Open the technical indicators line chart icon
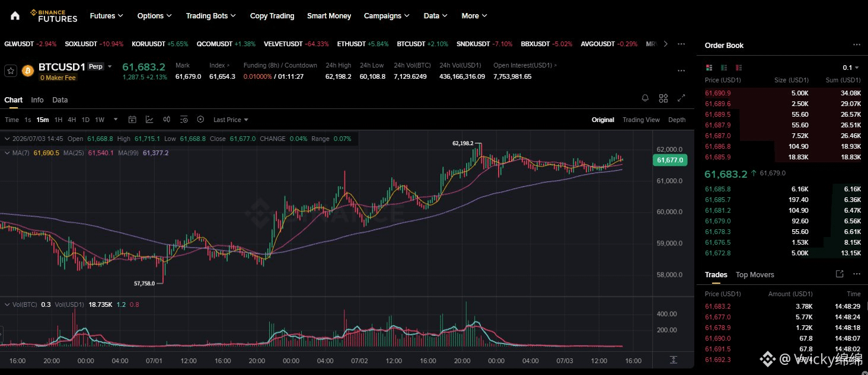Screen dimensions: 868x375 pyautogui.click(x=149, y=120)
